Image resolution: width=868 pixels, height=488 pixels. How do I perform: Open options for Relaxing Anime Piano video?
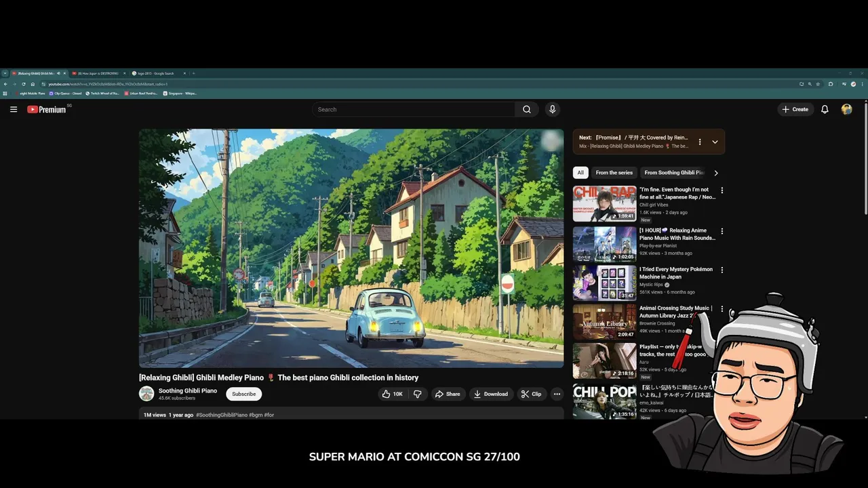722,231
